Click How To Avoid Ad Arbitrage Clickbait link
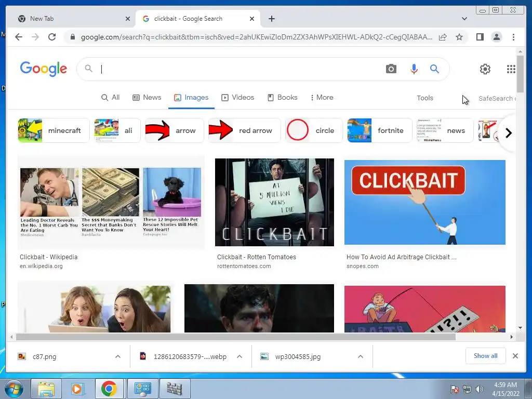The height and width of the screenshot is (399, 532). coord(402,257)
